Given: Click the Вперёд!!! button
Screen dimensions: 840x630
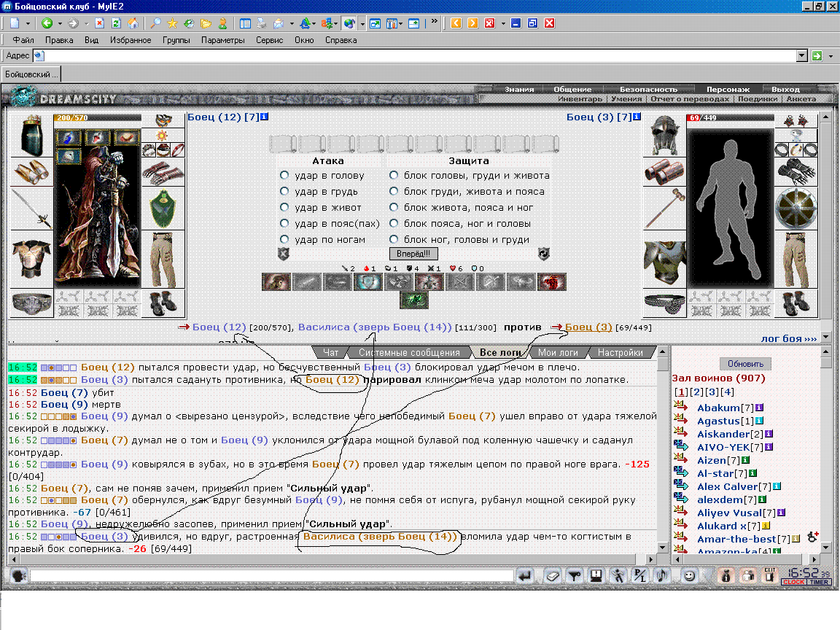Looking at the screenshot, I should tap(413, 254).
